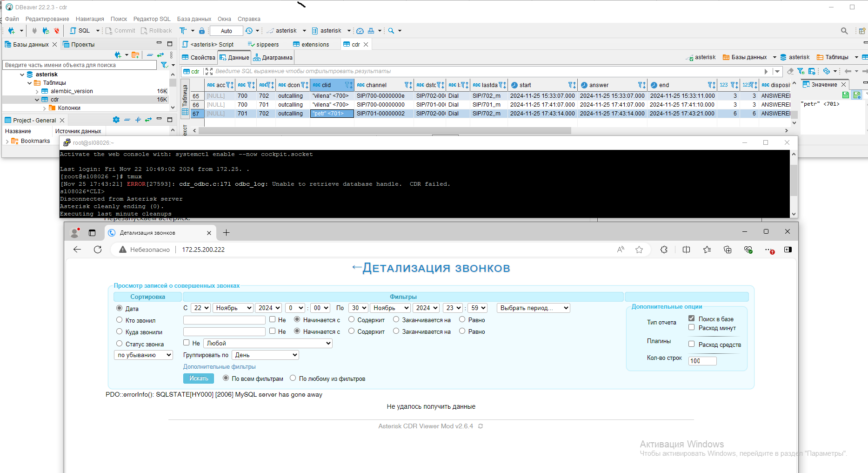Open settings gear in Project panel
This screenshot has height=473, width=868.
116,120
